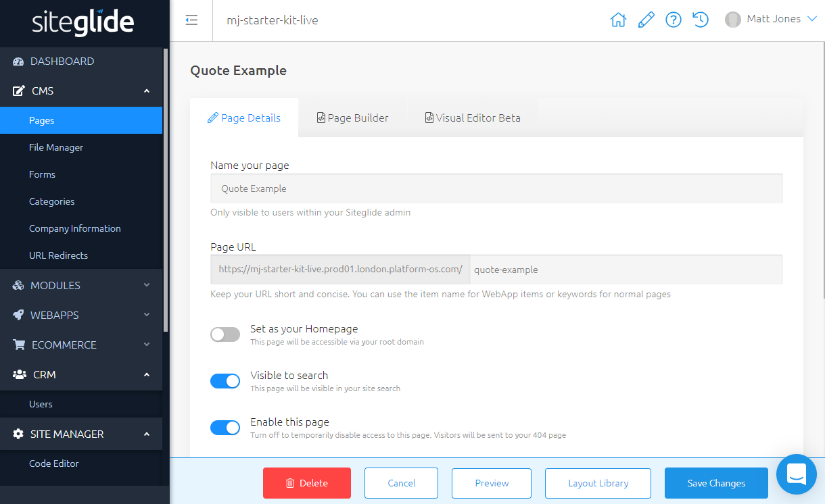Screen dimensions: 825x504
Task: Open help via question mark icon
Action: point(673,20)
